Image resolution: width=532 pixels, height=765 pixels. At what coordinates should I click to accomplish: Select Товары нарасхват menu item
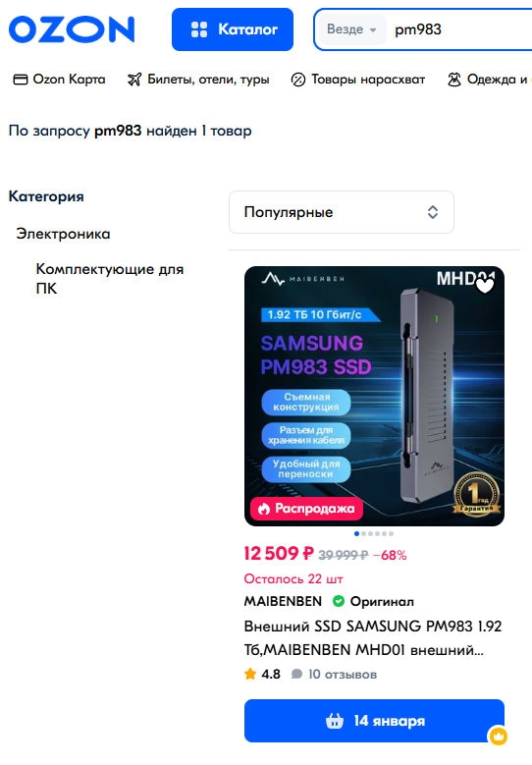pos(358,80)
